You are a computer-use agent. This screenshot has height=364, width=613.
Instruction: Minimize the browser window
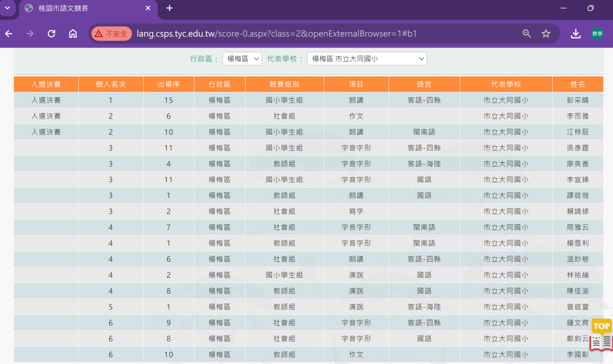[563, 8]
